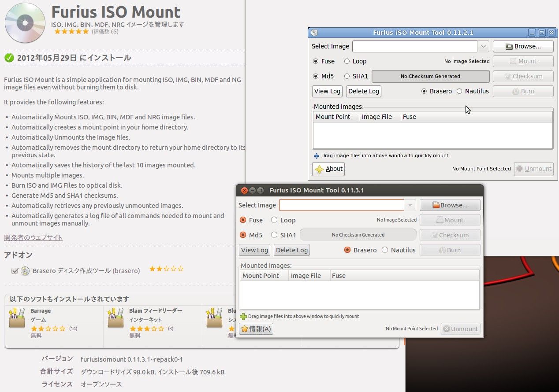Select Fuse radio in 0.11.2.1 window

coord(316,61)
